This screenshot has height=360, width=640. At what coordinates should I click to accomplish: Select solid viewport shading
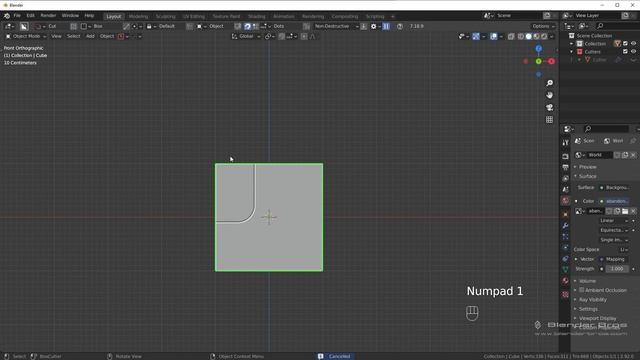(529, 36)
